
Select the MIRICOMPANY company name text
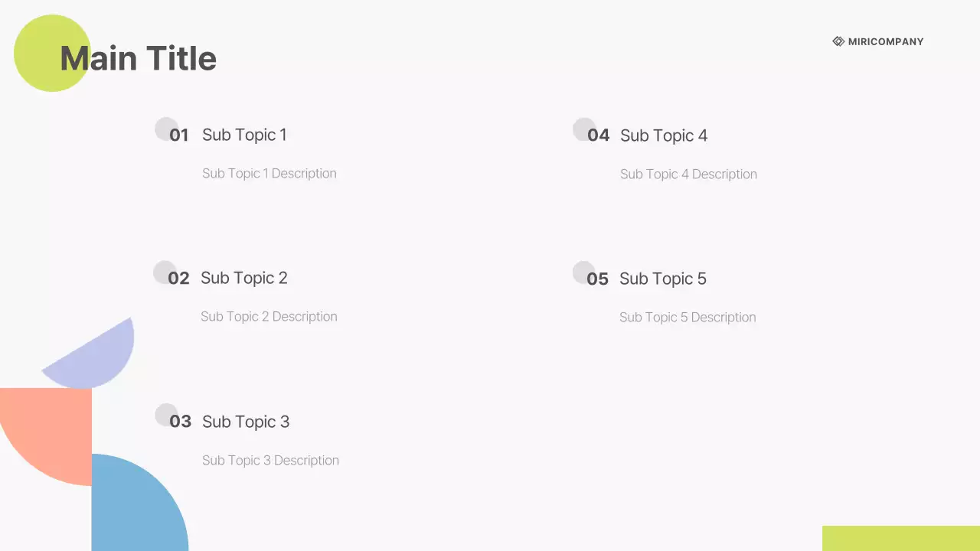[886, 41]
